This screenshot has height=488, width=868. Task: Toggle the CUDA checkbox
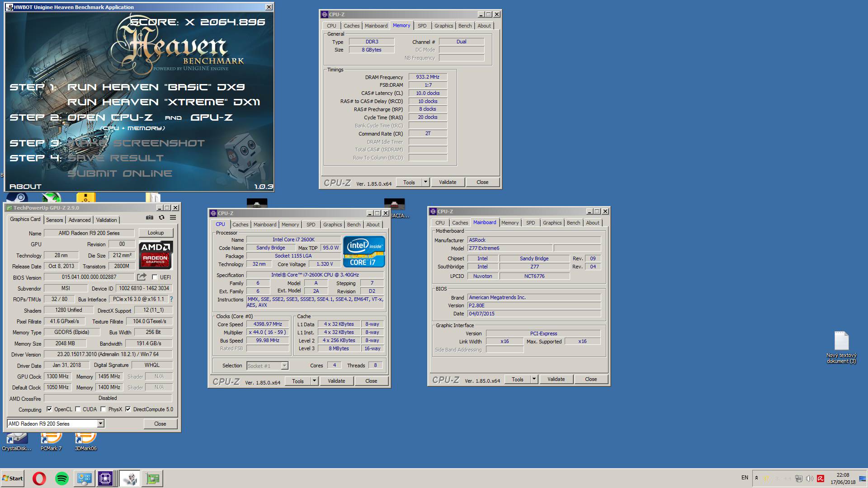coord(78,409)
